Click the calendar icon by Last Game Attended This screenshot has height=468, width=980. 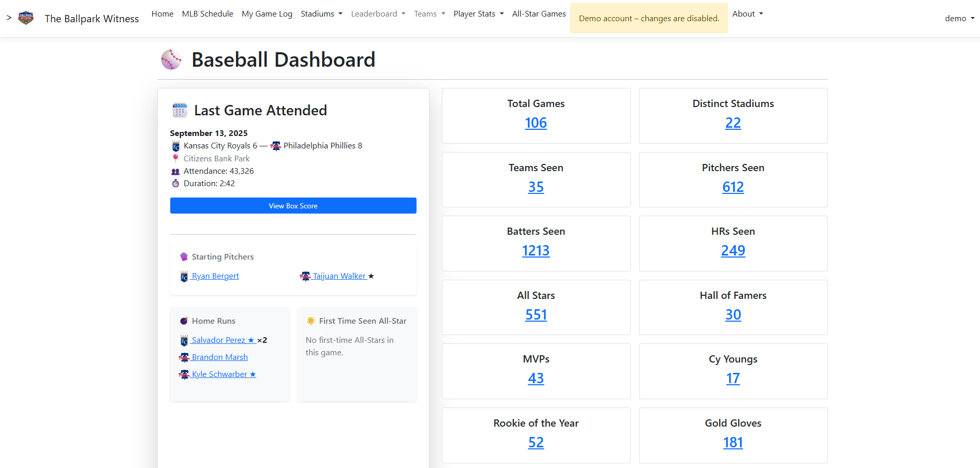pyautogui.click(x=180, y=110)
